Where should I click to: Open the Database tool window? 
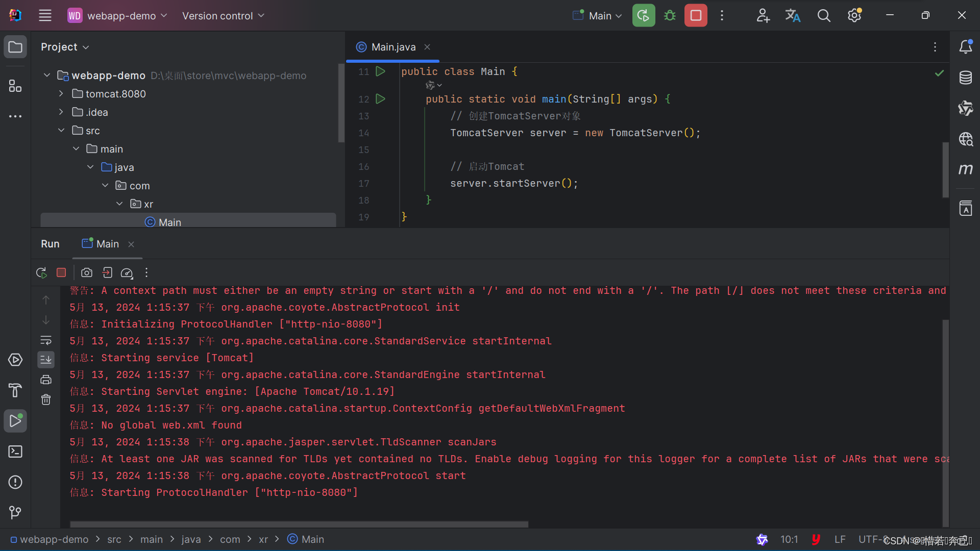965,78
